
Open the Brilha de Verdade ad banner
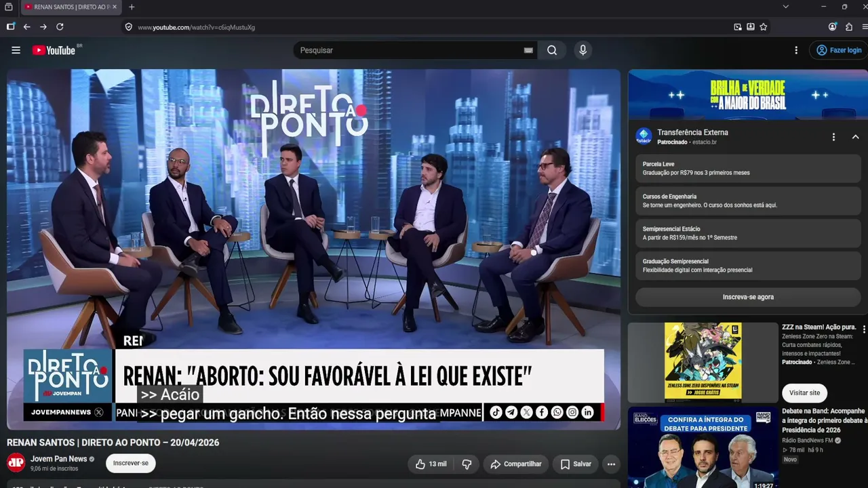(748, 94)
